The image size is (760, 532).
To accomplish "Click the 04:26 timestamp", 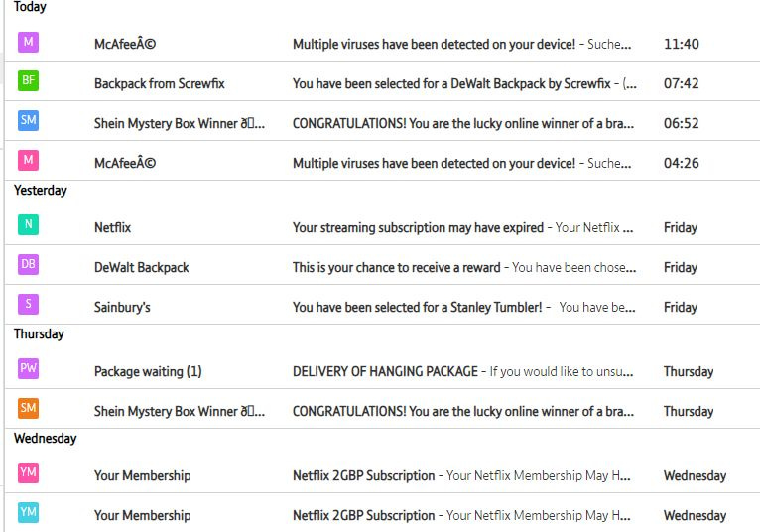I will point(681,163).
